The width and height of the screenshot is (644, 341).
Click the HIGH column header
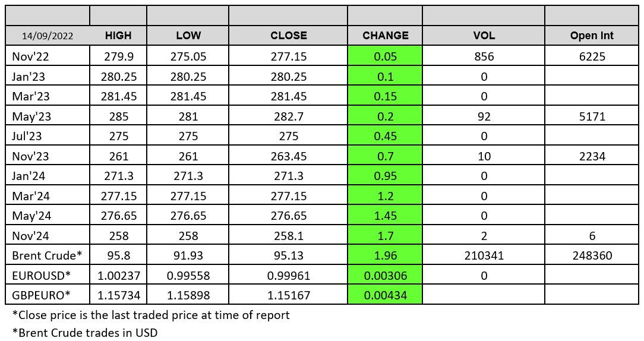[x=118, y=36]
